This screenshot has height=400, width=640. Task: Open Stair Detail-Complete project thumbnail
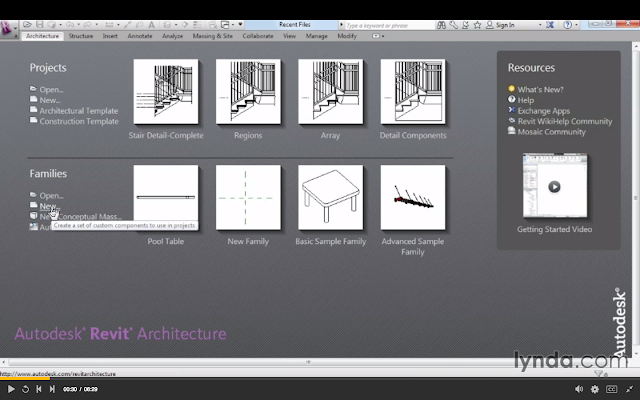(x=166, y=91)
